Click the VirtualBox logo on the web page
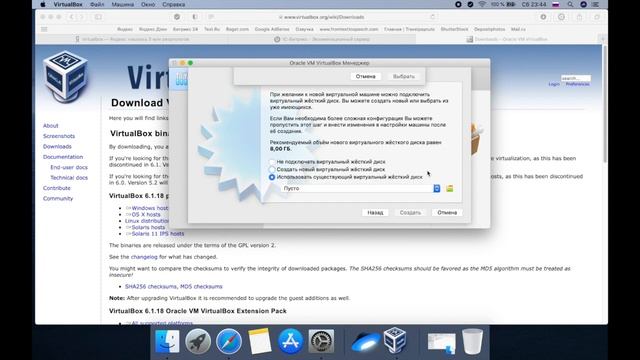Screen dimensions: 640x360 65,76
